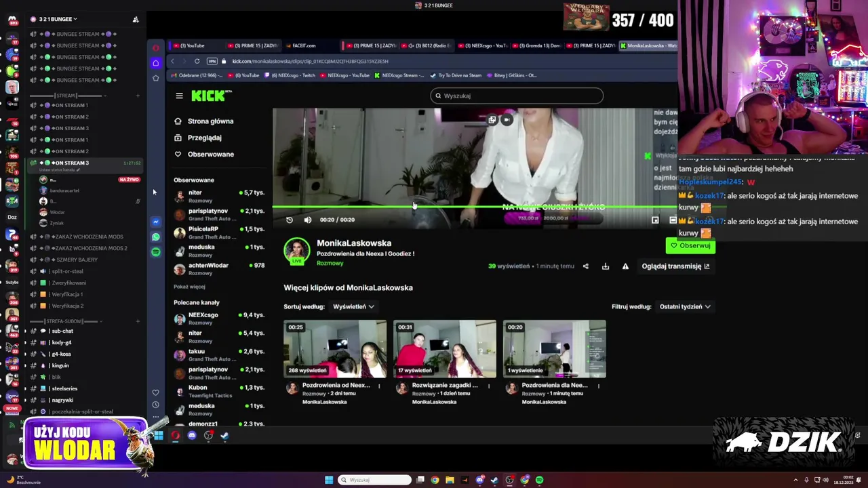Open the 00:25 clip thumbnail
The image size is (868, 488).
335,349
